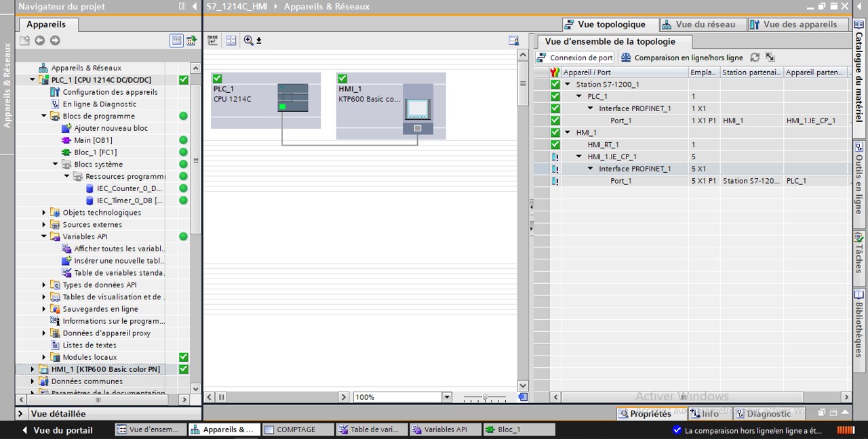Click the refresh icon in topology overview toolbar

[755, 58]
